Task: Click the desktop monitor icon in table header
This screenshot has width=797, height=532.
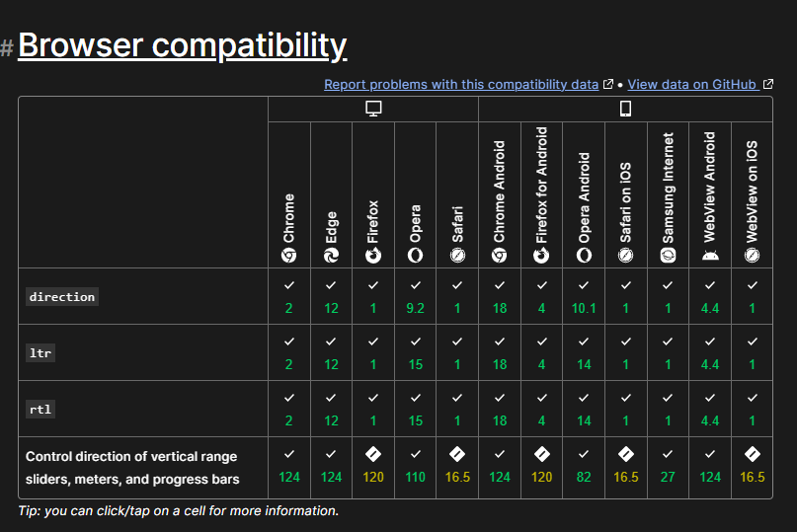Action: click(373, 109)
